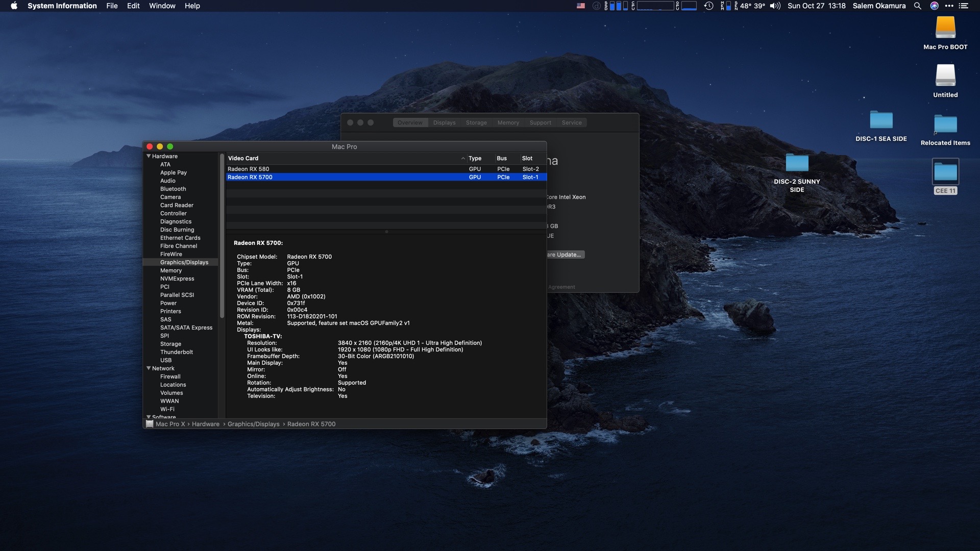Open the File menu
This screenshot has height=551, width=980.
tap(112, 6)
